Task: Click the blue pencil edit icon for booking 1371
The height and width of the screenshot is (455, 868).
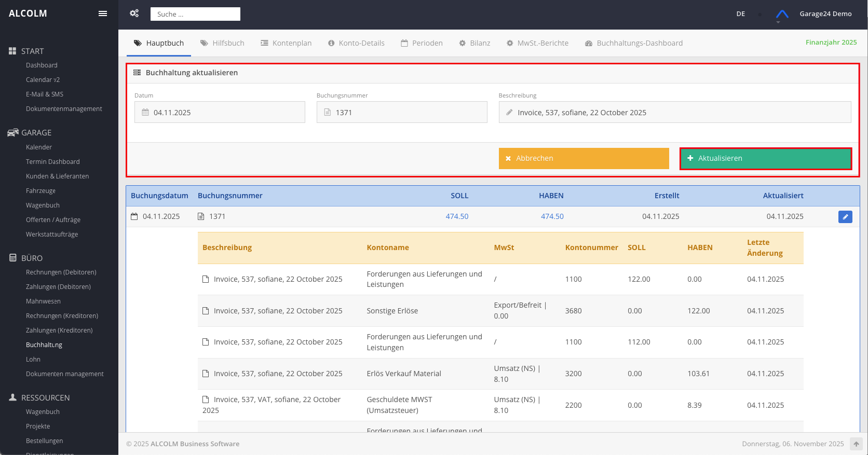Action: (845, 217)
